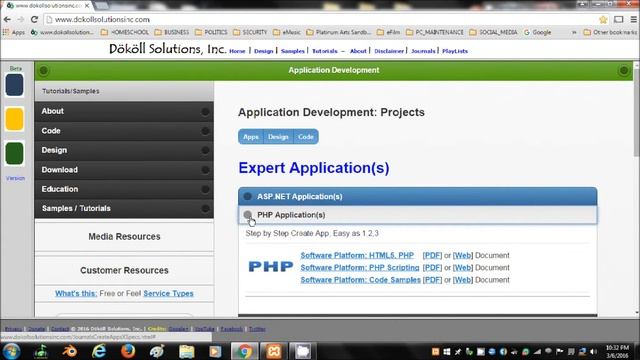This screenshot has height=360, width=640.
Task: Open the Google bookmark
Action: click(x=538, y=32)
